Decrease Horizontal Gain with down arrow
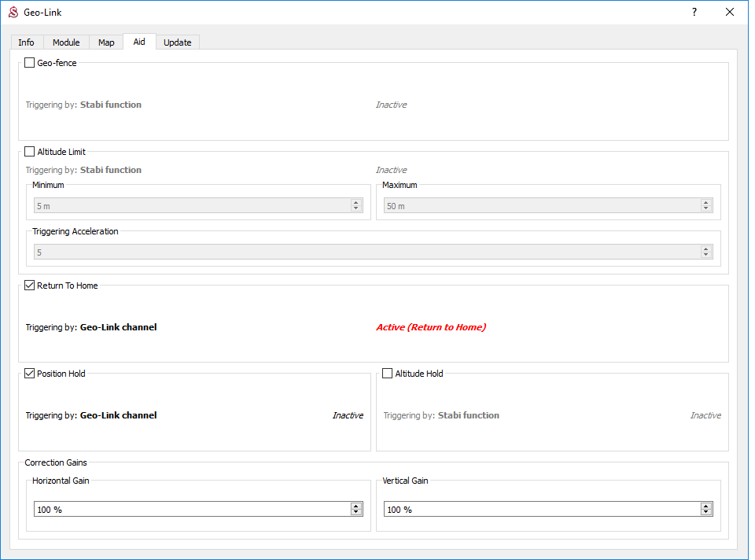 [x=356, y=513]
